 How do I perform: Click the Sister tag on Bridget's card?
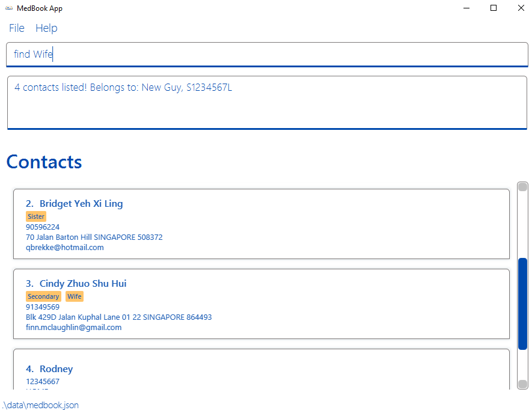point(36,216)
